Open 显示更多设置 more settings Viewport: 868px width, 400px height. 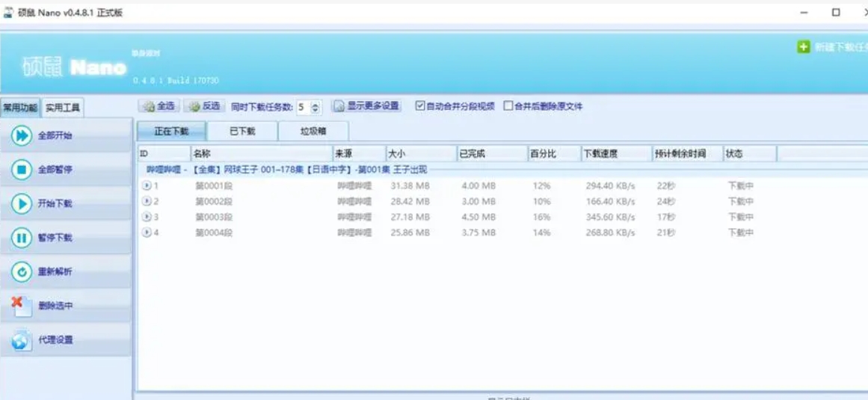point(366,106)
